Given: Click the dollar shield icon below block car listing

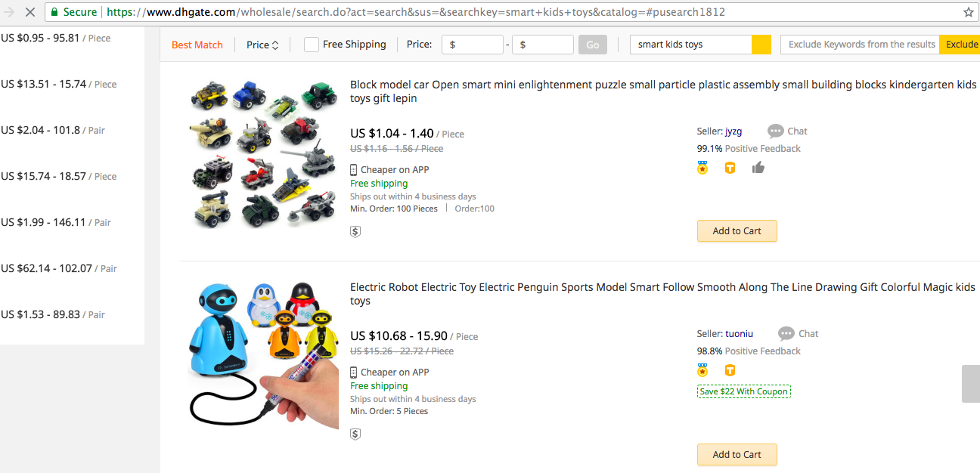Looking at the screenshot, I should click(x=355, y=231).
